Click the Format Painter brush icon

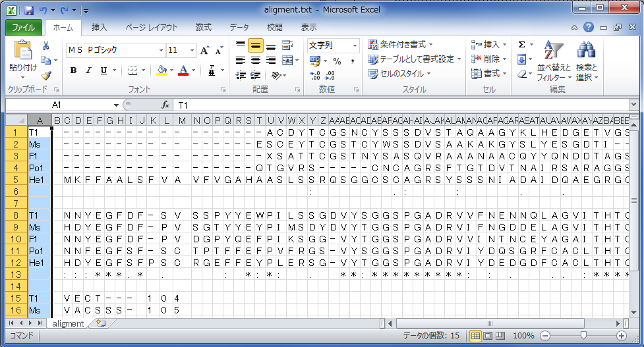(46, 75)
